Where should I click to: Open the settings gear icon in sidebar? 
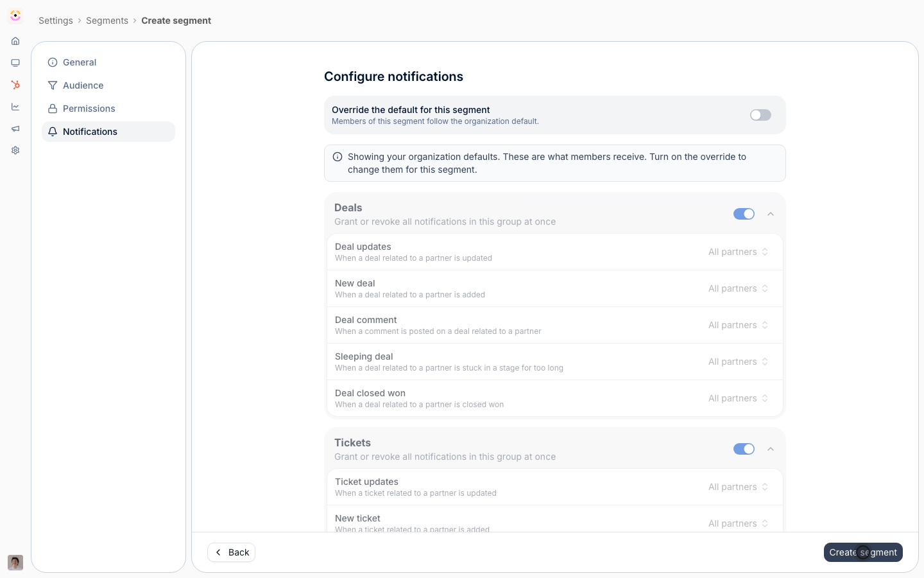click(x=15, y=150)
